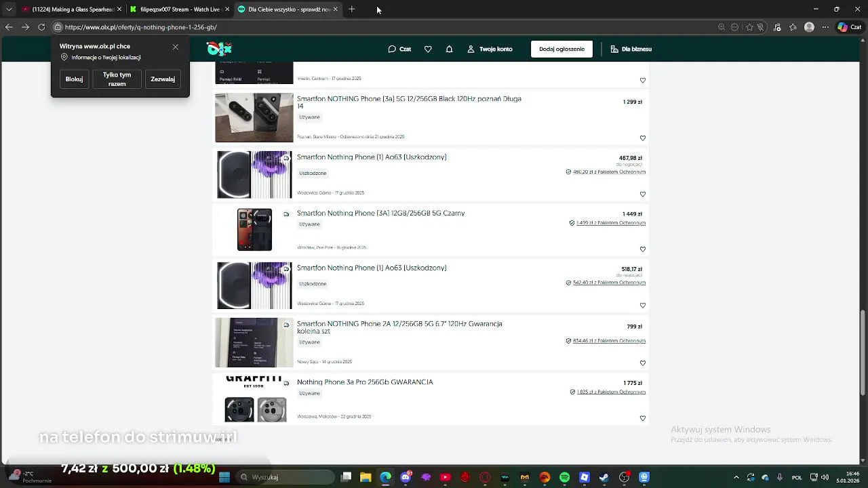Open the Windows Start menu

[x=224, y=477]
